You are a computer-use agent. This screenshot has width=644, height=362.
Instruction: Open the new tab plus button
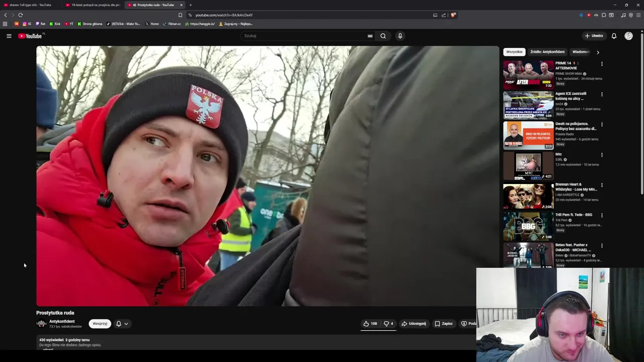coord(190,5)
